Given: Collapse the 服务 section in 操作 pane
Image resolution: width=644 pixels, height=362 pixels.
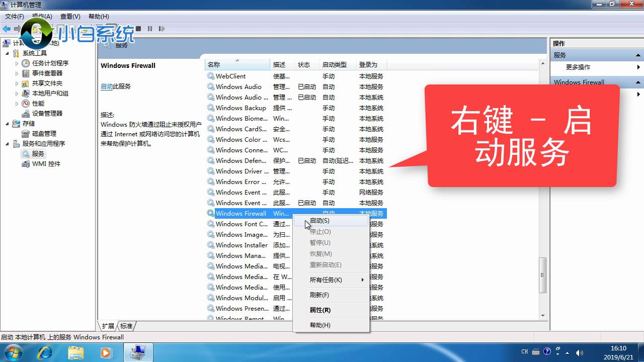Looking at the screenshot, I should [638, 55].
